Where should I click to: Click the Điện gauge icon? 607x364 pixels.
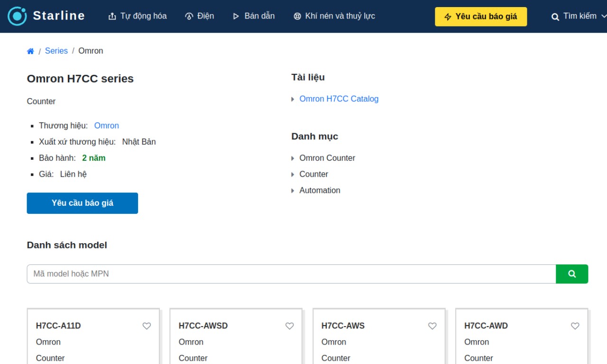point(189,17)
